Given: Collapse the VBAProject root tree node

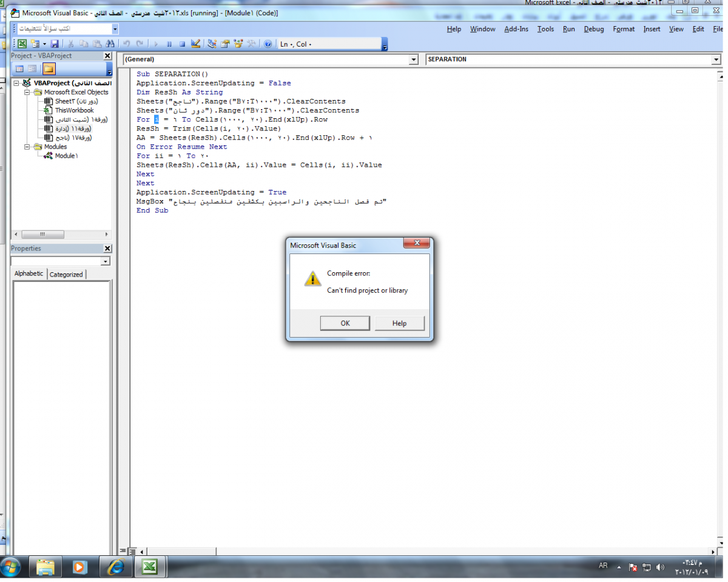Looking at the screenshot, I should point(16,83).
